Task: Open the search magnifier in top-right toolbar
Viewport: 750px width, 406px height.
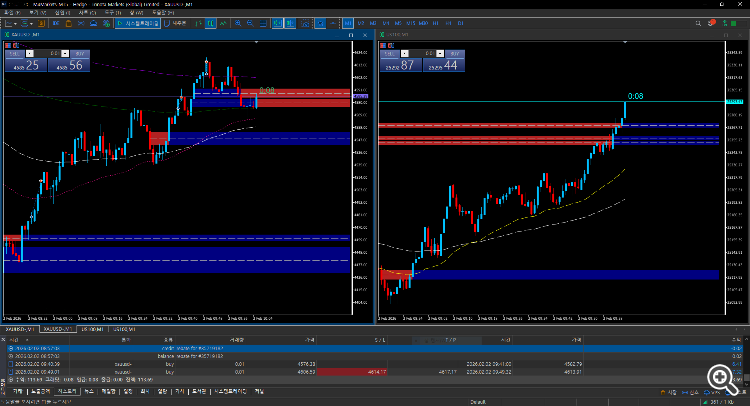Action: [698, 23]
